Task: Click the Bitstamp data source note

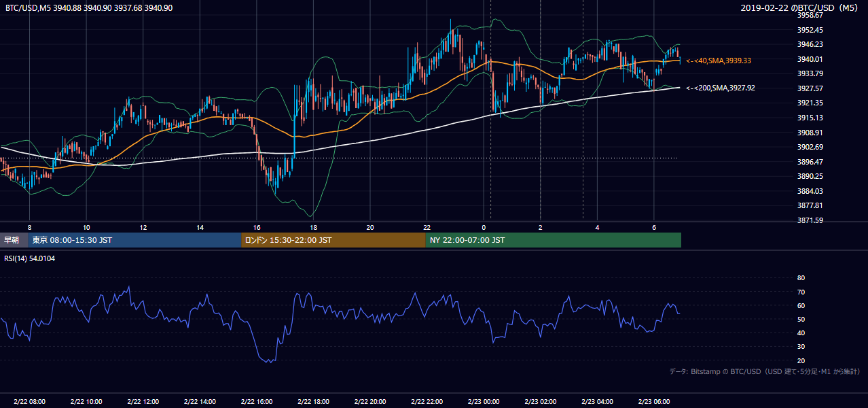Action: [765, 372]
